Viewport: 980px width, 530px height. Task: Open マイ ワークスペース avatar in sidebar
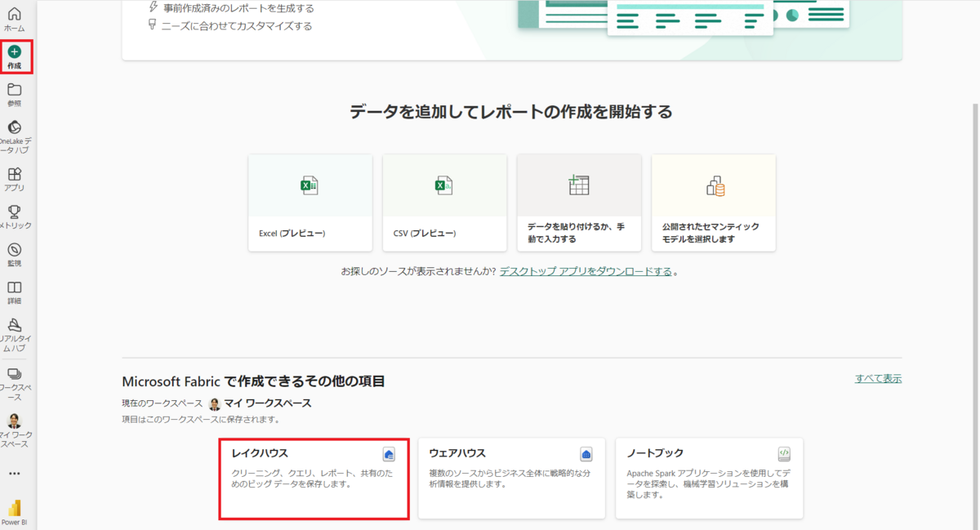[15, 421]
